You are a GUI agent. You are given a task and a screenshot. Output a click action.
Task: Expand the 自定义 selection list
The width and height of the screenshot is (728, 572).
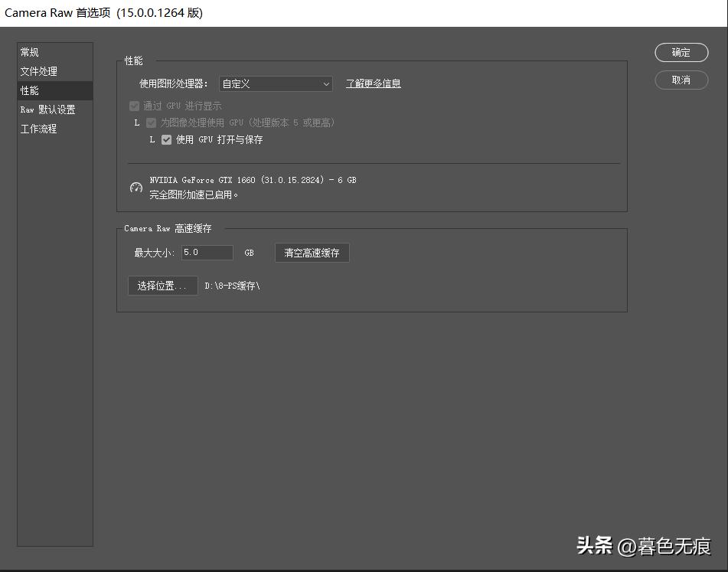(x=276, y=83)
